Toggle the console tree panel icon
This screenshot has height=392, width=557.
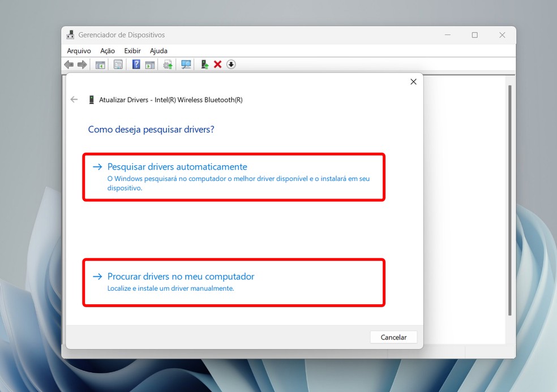point(100,64)
